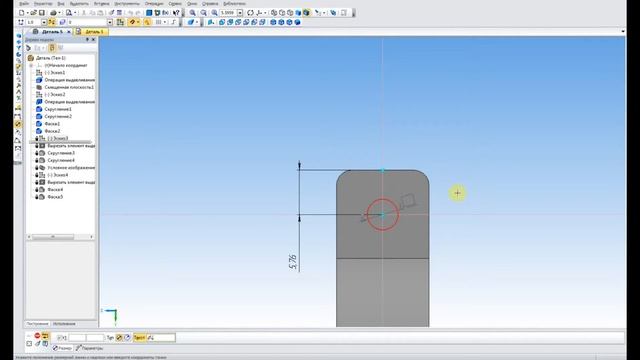Toggle shaded with edges display mode
This screenshot has width=640, height=360.
[306, 13]
